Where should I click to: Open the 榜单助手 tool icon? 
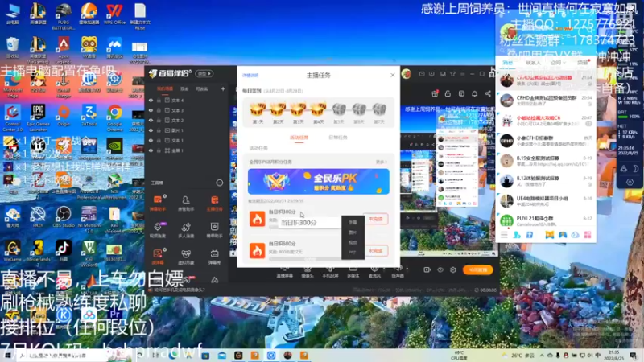pos(214,230)
